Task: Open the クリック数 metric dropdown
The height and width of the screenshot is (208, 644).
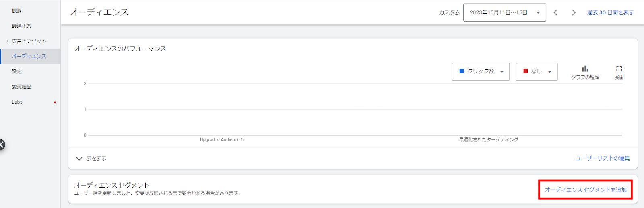Action: point(481,71)
